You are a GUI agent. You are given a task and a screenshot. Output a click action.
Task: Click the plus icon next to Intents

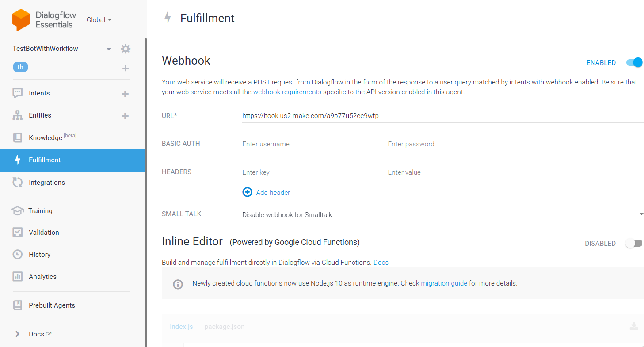point(125,94)
